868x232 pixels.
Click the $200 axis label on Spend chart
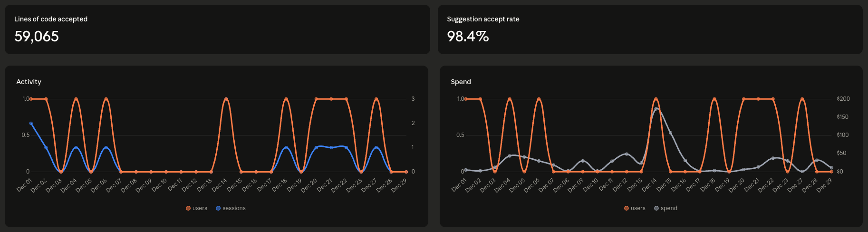click(843, 99)
